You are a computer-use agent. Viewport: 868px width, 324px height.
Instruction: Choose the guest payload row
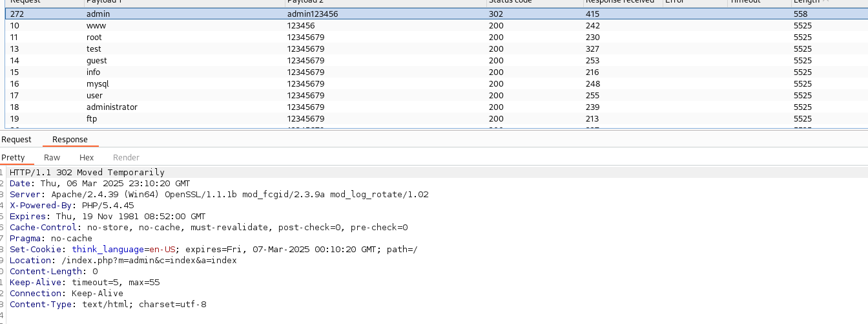pos(96,61)
